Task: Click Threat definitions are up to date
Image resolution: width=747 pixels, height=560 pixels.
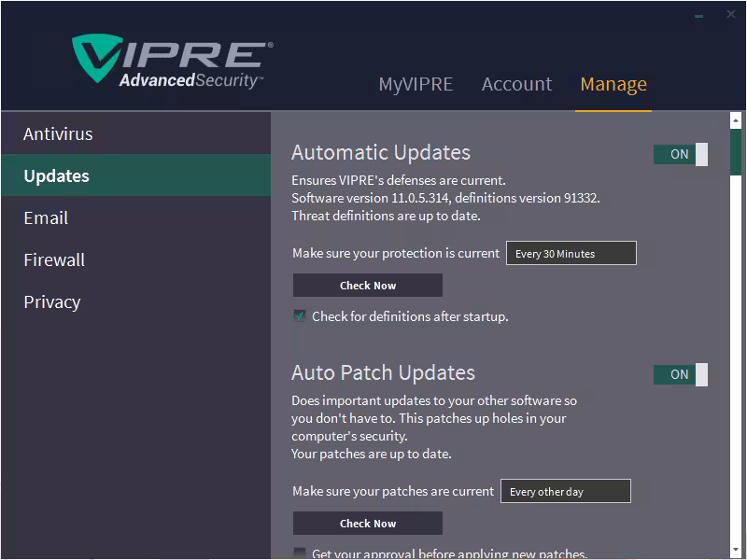Action: (x=386, y=217)
